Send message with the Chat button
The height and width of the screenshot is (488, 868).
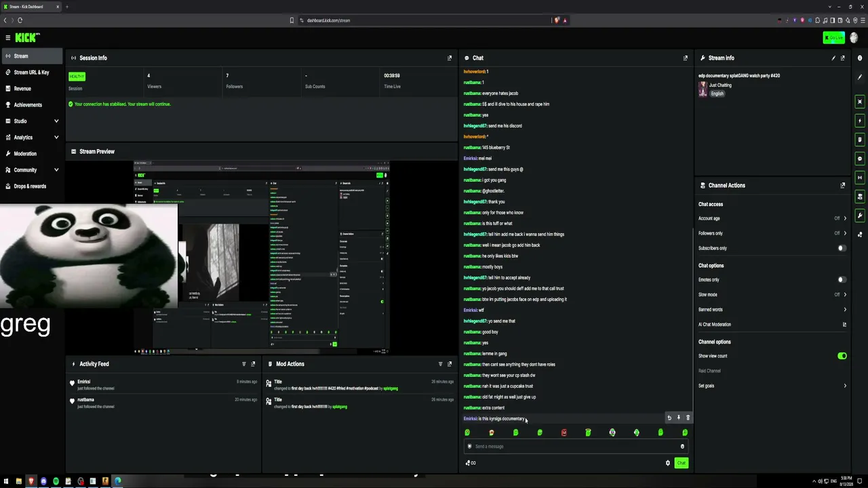pyautogui.click(x=681, y=463)
